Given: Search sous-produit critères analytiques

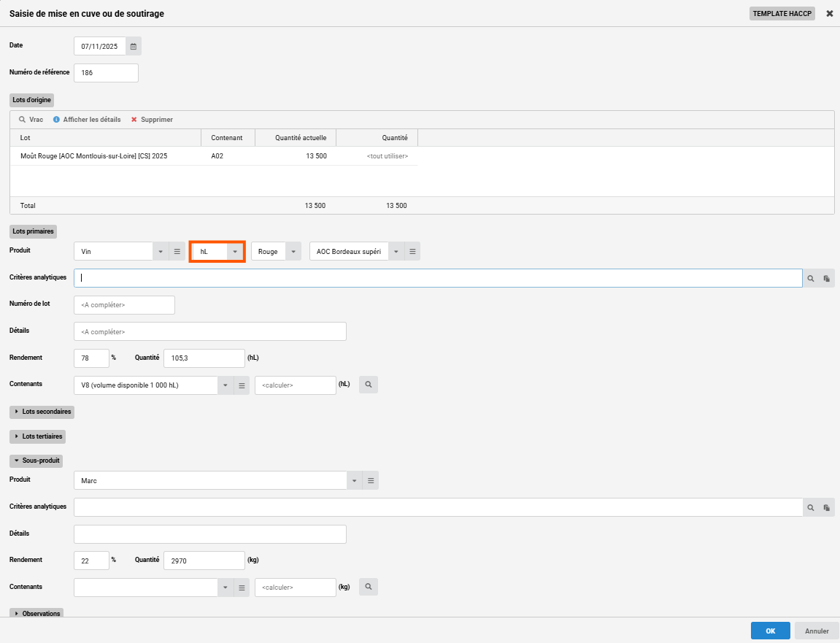Looking at the screenshot, I should (810, 507).
